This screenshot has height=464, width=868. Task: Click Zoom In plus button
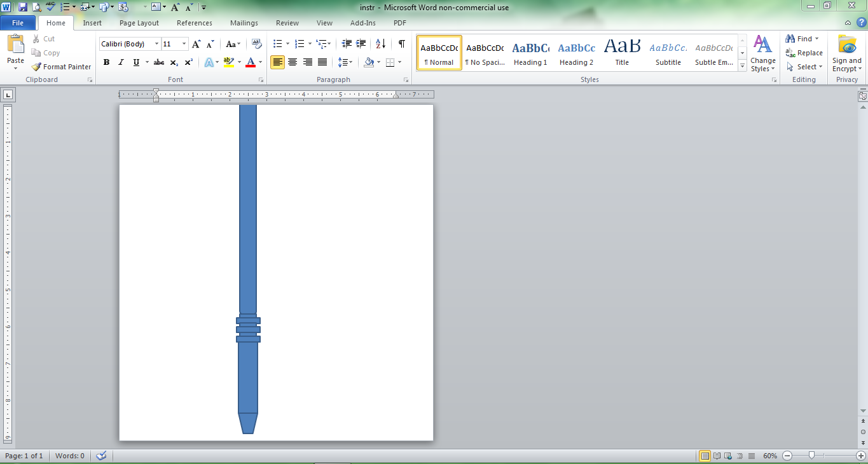pos(860,456)
